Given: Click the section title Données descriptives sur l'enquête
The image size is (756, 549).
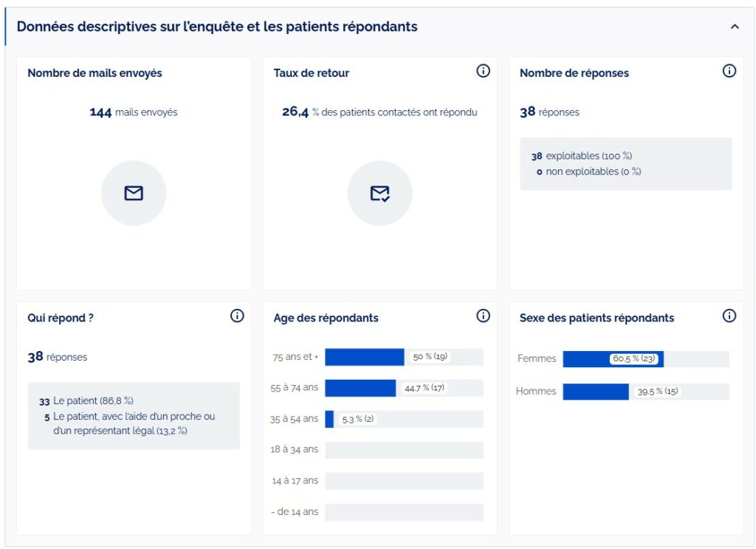Looking at the screenshot, I should pyautogui.click(x=217, y=27).
